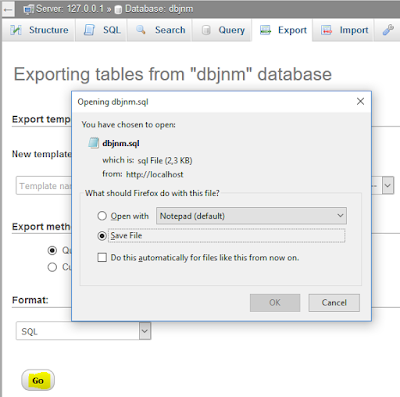The height and width of the screenshot is (397, 400).
Task: Click the Import tab icon
Action: coord(326,30)
